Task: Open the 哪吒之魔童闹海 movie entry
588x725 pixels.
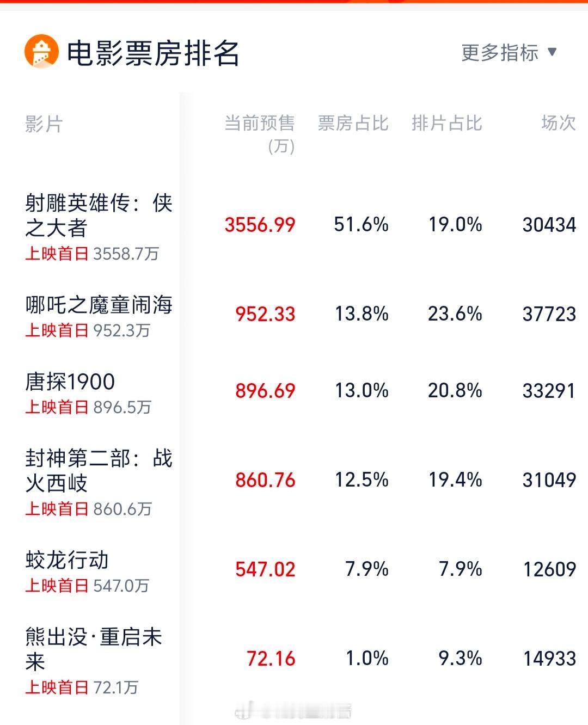Action: pos(99,305)
